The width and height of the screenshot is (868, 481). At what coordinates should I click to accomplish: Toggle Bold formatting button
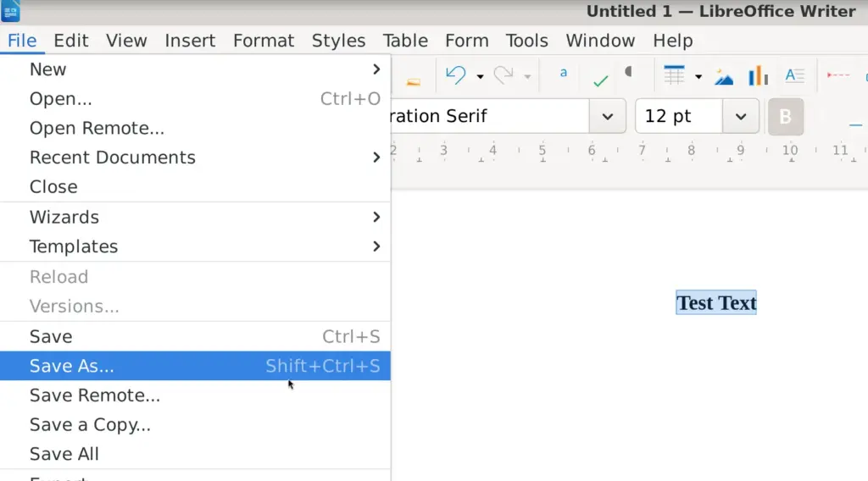tap(786, 117)
